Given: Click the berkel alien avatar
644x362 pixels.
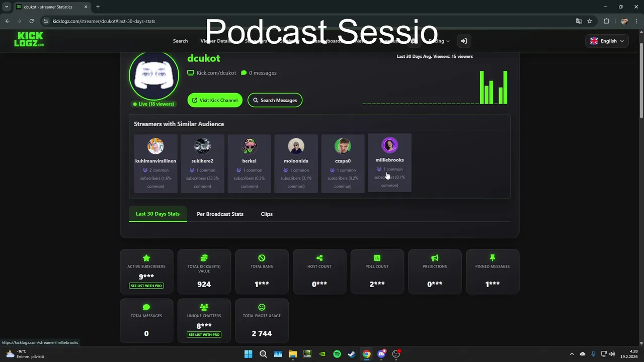Looking at the screenshot, I should coord(249,146).
